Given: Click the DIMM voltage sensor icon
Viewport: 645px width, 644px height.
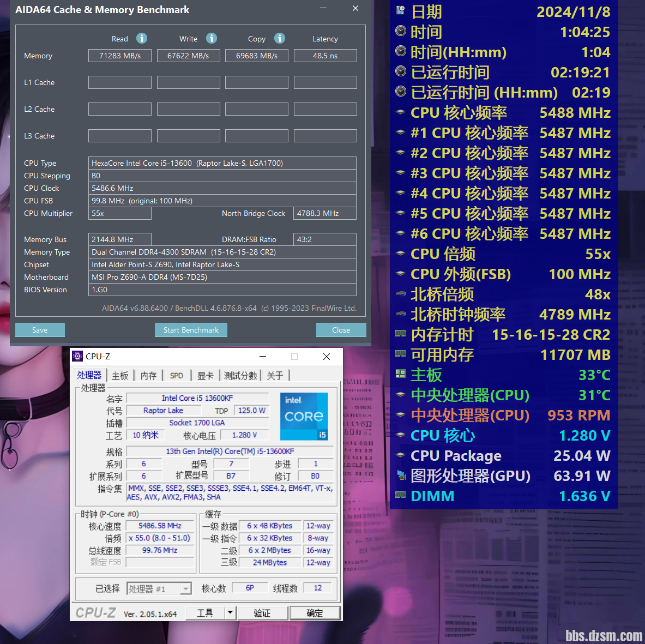Looking at the screenshot, I should coord(401,496).
